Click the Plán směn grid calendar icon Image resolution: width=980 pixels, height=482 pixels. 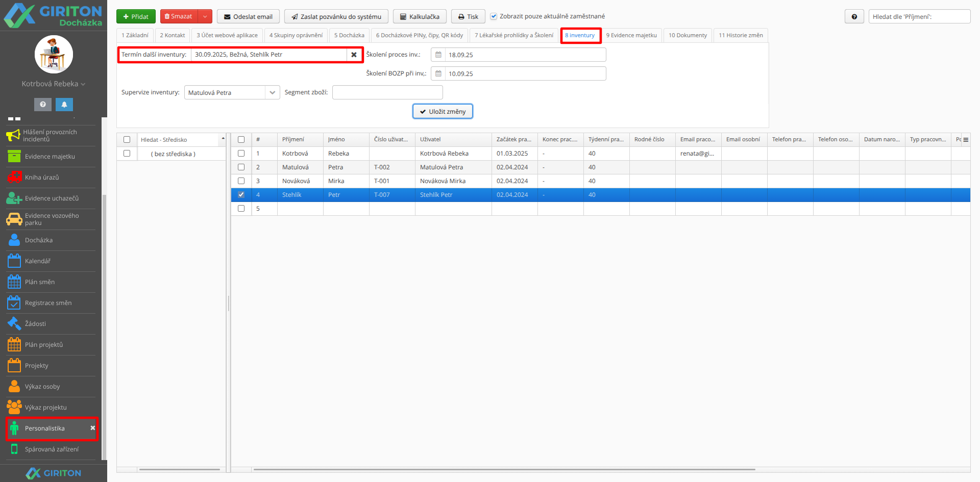tap(14, 282)
